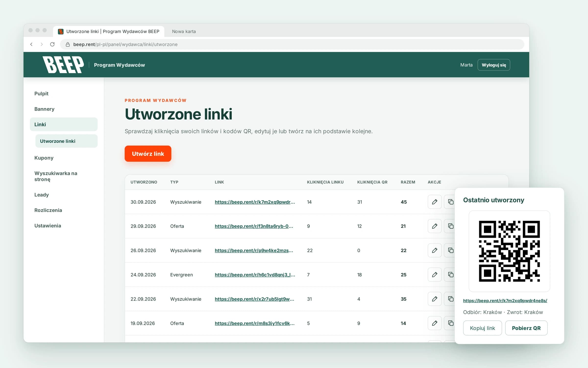Open Wyszukiwarka na stronę in sidebar

(x=64, y=176)
